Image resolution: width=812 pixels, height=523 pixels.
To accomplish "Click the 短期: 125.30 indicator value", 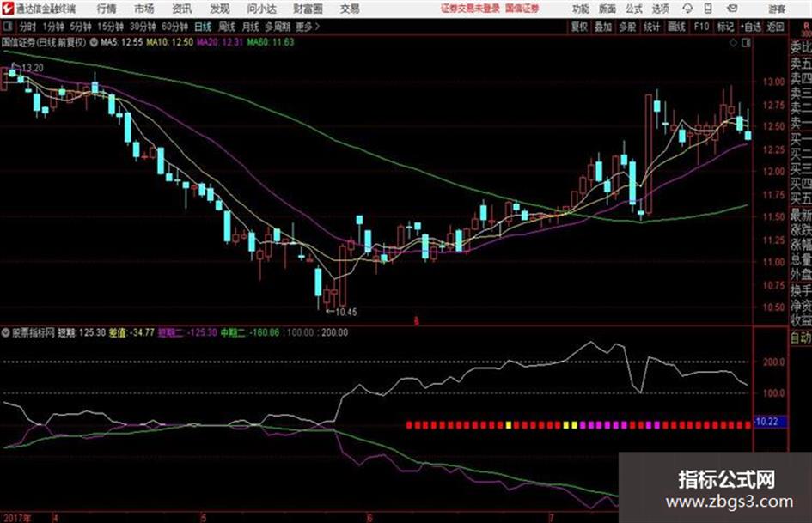I will pos(82,332).
